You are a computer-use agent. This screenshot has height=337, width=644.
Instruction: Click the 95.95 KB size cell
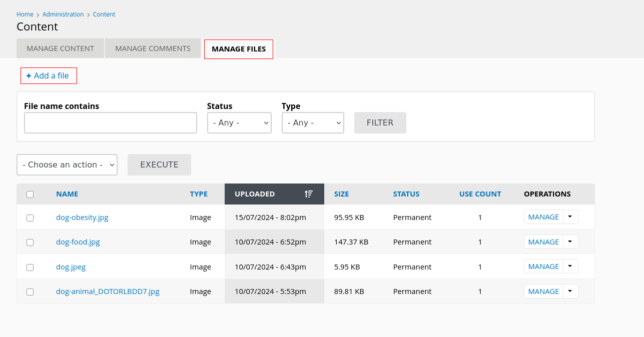(x=349, y=217)
